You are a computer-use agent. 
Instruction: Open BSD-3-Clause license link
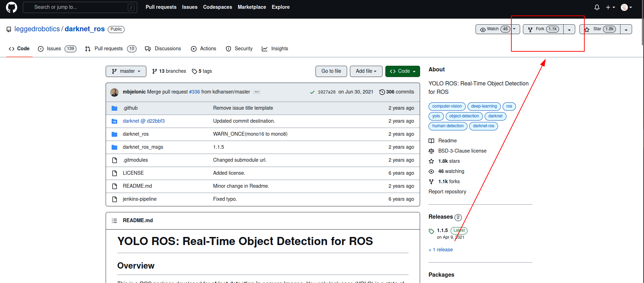tap(458, 151)
